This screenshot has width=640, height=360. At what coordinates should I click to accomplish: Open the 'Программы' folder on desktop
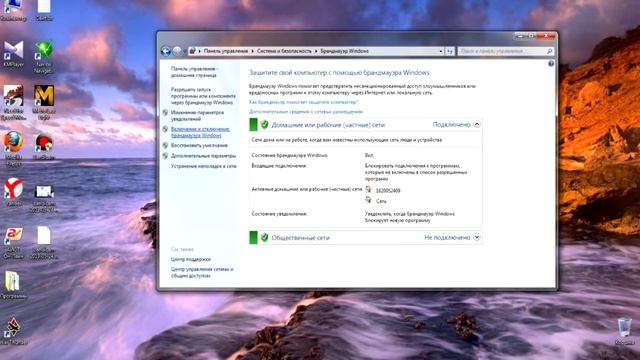click(x=13, y=284)
